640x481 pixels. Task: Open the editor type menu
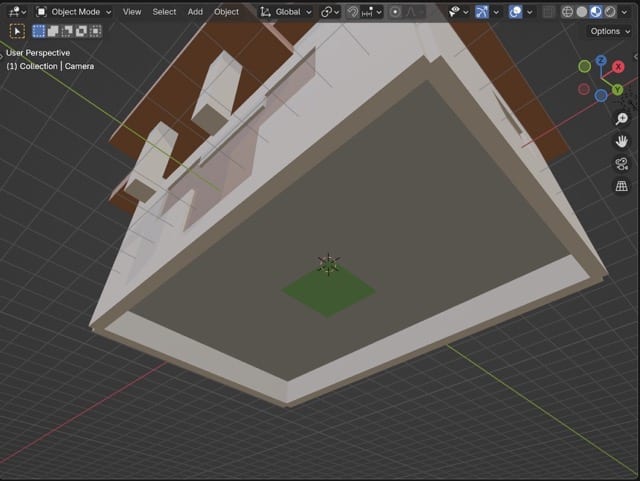17,12
